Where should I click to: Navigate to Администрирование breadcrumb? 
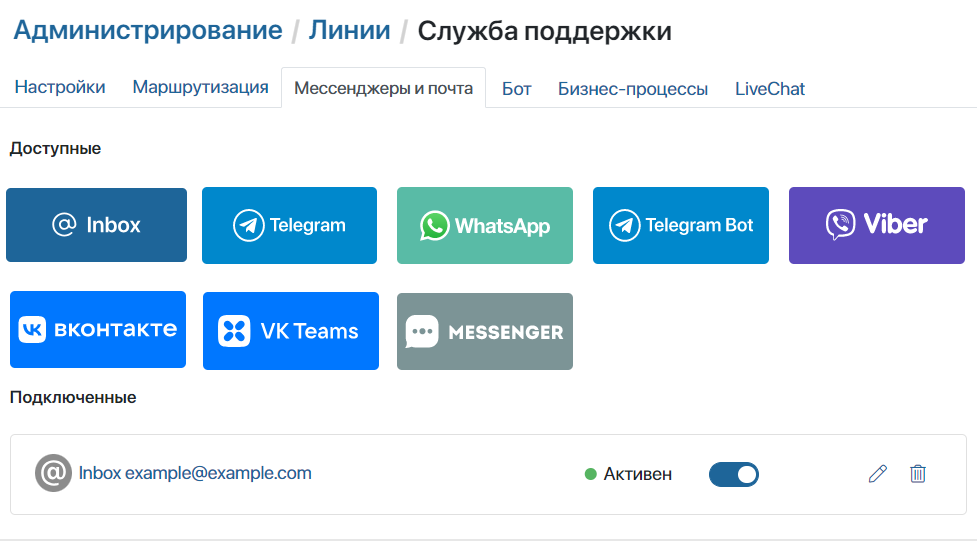(x=148, y=30)
